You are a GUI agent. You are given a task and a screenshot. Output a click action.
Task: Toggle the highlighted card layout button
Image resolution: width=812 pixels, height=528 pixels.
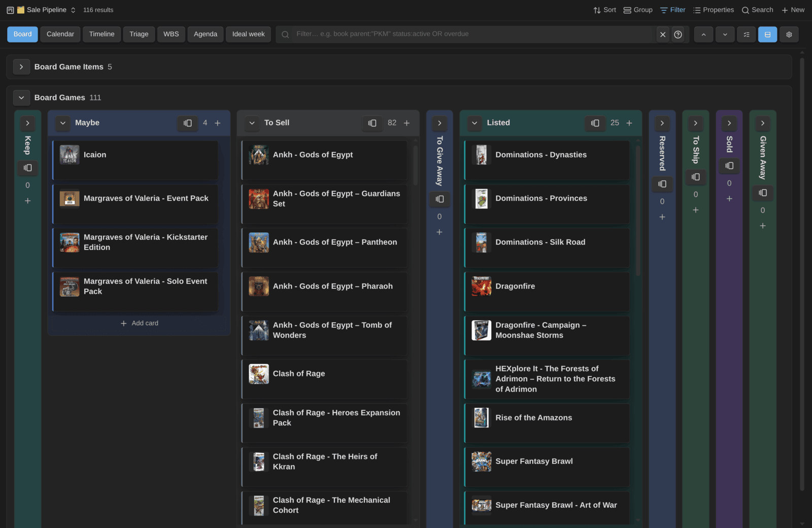click(767, 34)
